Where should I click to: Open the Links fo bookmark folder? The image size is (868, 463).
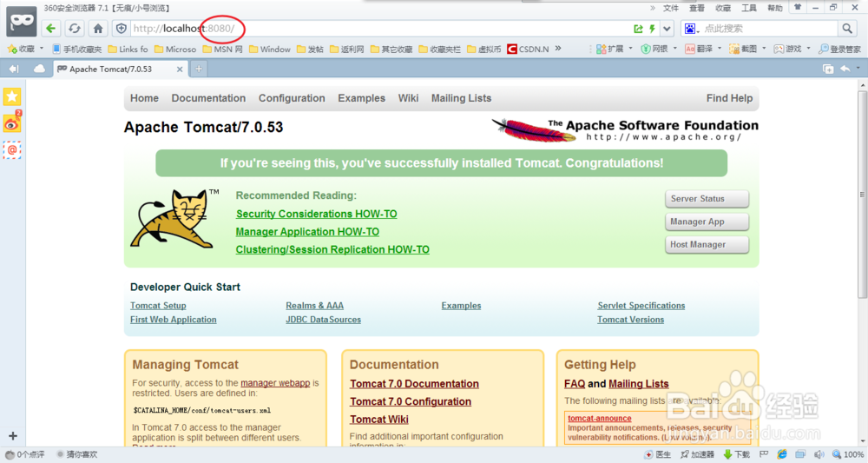pos(128,49)
